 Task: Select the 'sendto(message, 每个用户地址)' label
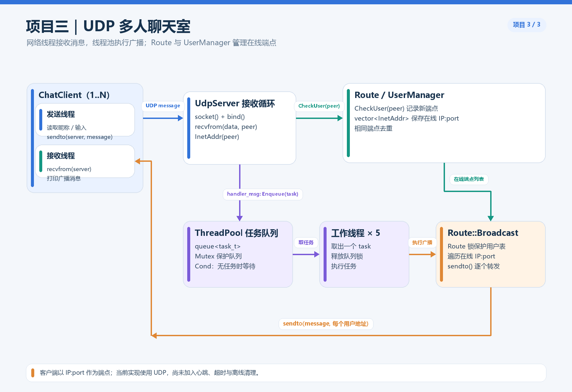point(326,324)
